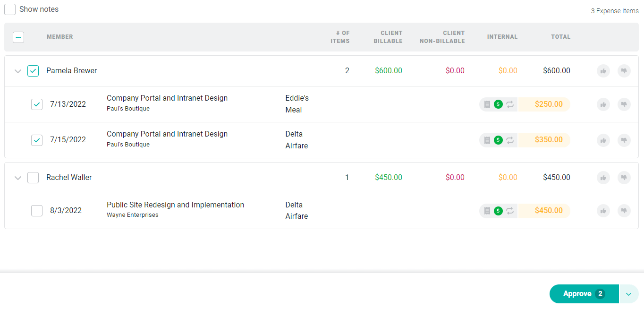This screenshot has width=644, height=309.
Task: Uncheck Pamela Brewer's member checkbox
Action: tap(33, 71)
